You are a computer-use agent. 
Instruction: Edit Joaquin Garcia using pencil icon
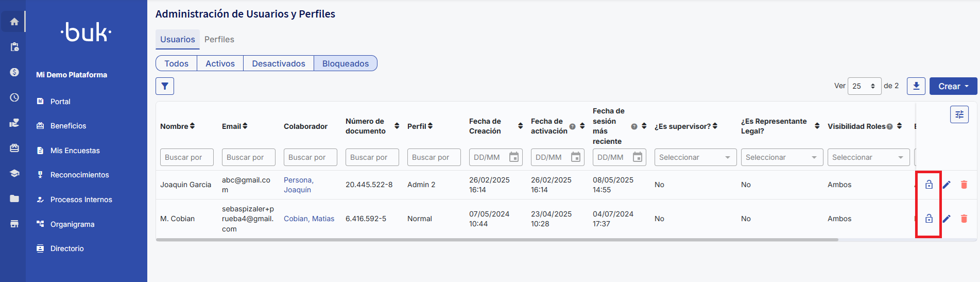[x=947, y=185]
